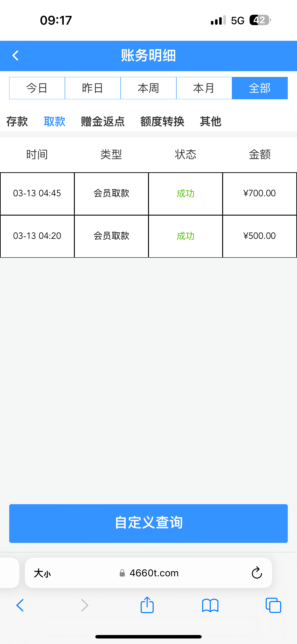
Task: Open Safari share sheet icon
Action: click(147, 605)
